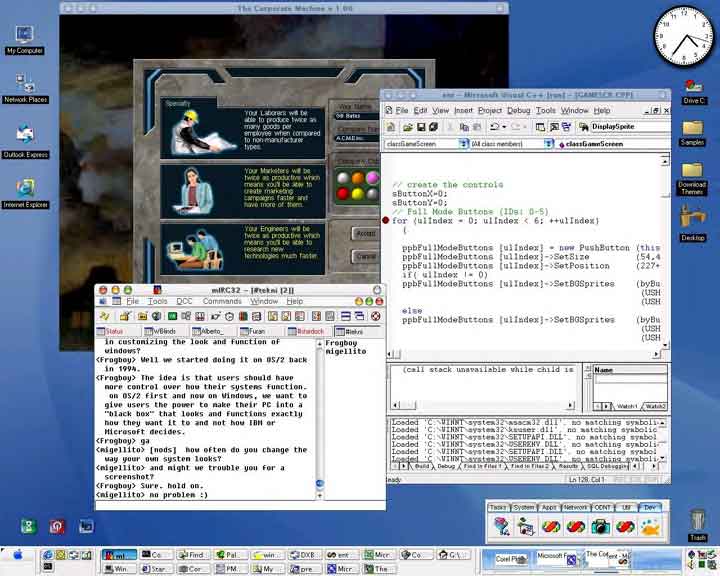The width and height of the screenshot is (720, 576).
Task: Open DisplaySprite find combo box
Action: tap(630, 126)
